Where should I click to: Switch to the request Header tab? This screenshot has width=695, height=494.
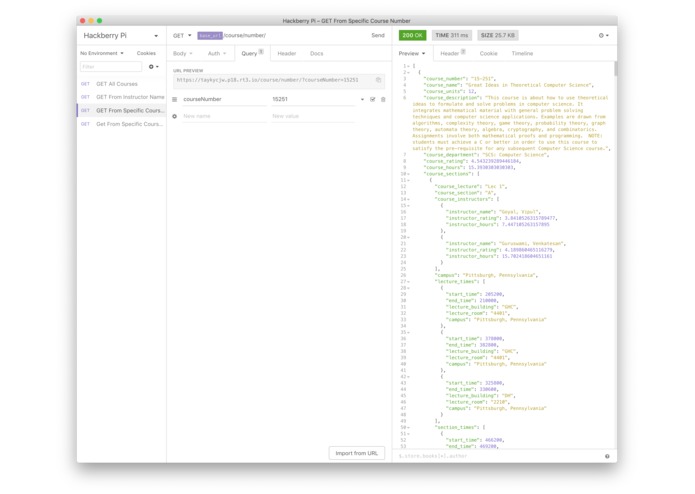pyautogui.click(x=287, y=53)
